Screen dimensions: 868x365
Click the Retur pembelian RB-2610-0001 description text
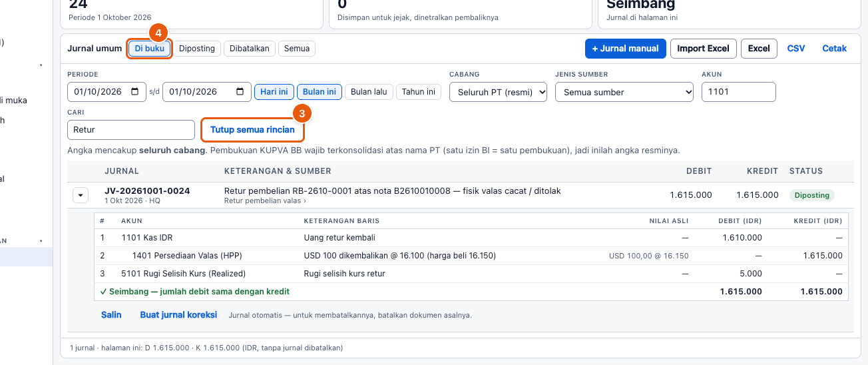coord(393,191)
